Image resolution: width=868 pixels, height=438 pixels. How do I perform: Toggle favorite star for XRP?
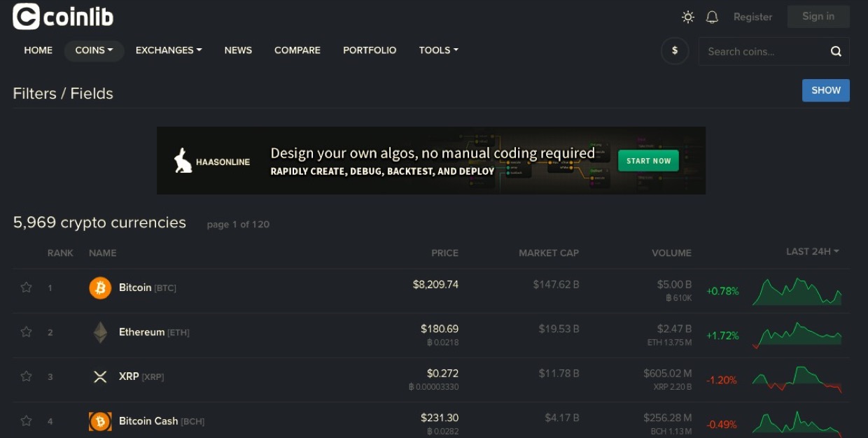tap(26, 376)
